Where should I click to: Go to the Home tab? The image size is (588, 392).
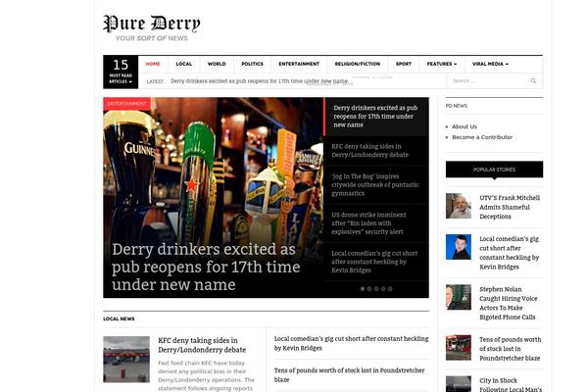coord(153,64)
